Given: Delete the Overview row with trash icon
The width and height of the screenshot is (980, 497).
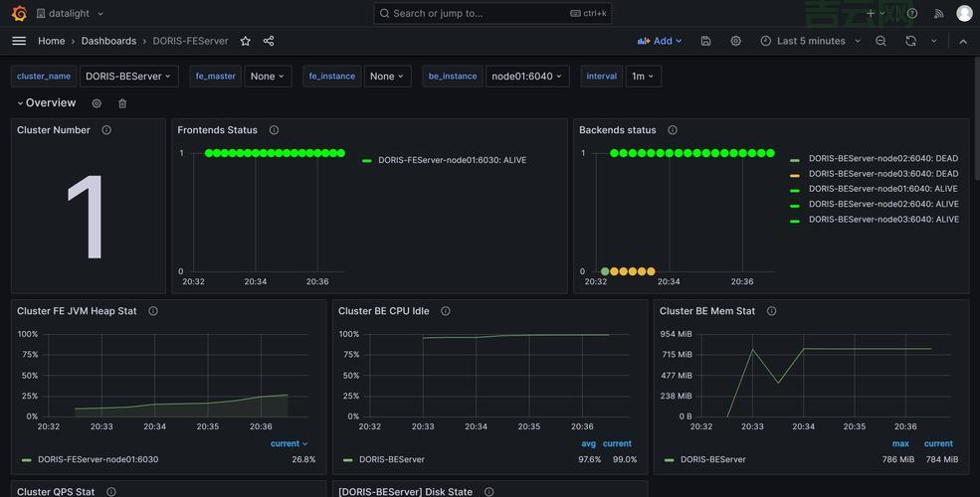Looking at the screenshot, I should [x=122, y=103].
